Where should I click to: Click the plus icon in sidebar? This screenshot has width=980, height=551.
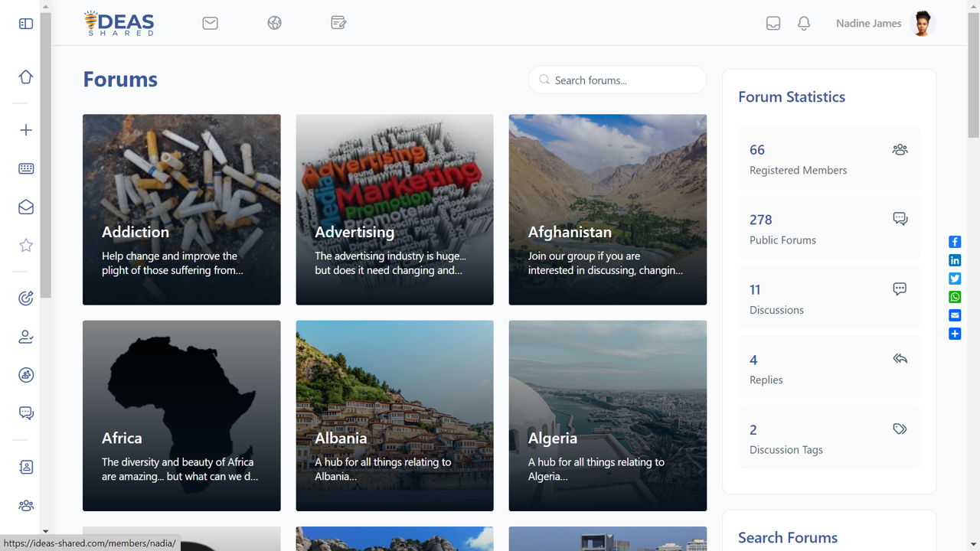pyautogui.click(x=26, y=130)
